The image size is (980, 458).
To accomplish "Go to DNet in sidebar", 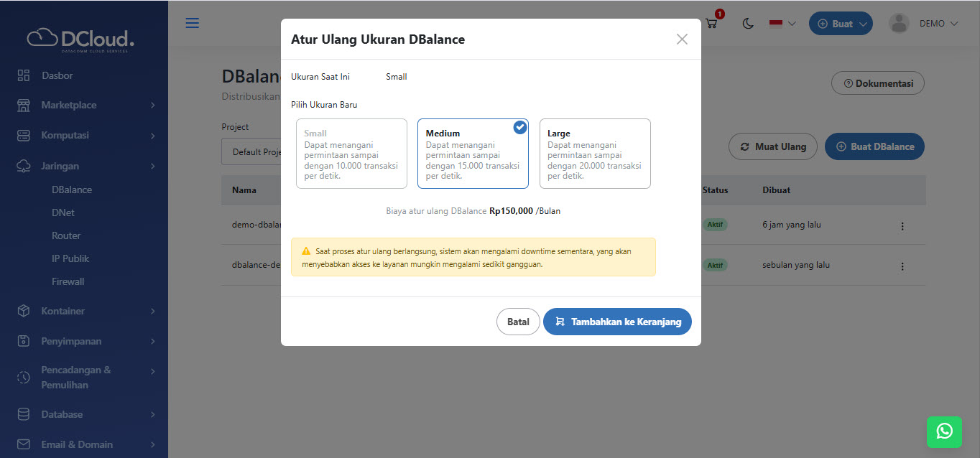I will click(63, 212).
